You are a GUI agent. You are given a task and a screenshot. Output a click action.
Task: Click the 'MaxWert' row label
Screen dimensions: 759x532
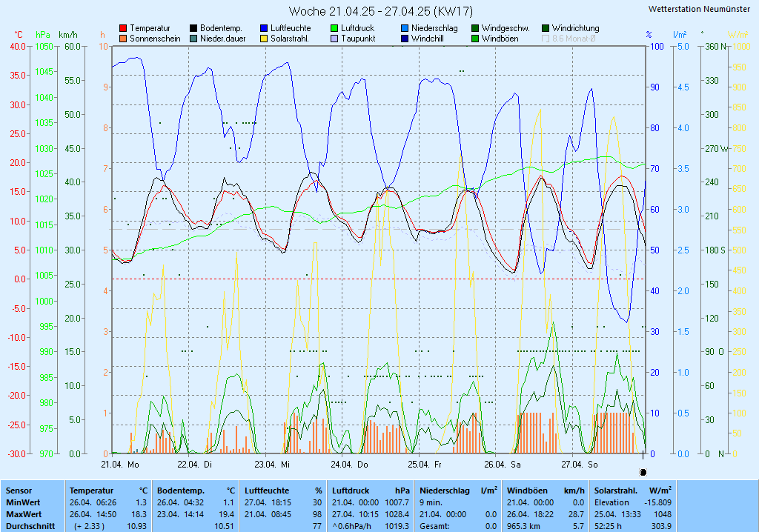pyautogui.click(x=24, y=514)
